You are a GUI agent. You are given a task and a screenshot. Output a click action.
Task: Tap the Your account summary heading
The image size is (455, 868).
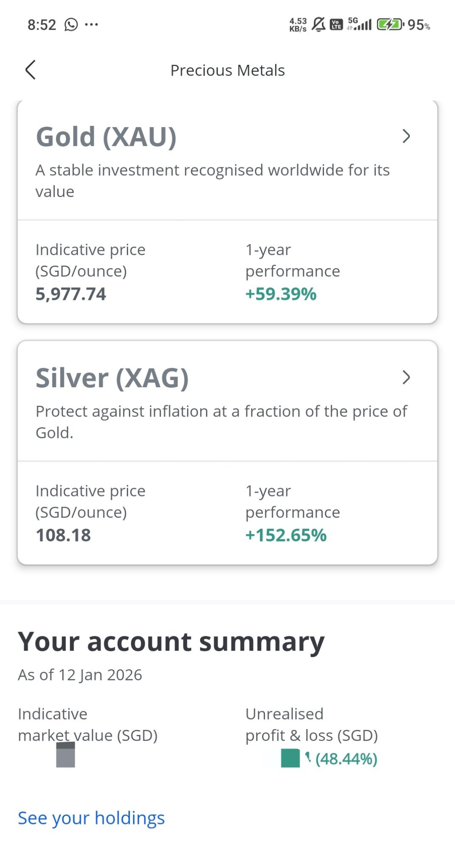[171, 641]
